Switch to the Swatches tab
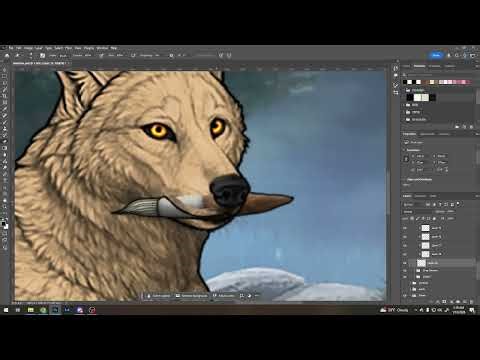The width and height of the screenshot is (480, 360). [x=419, y=66]
